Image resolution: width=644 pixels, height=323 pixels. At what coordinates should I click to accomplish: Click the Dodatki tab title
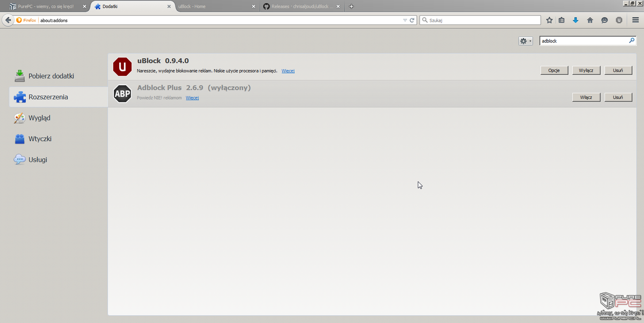(x=110, y=7)
